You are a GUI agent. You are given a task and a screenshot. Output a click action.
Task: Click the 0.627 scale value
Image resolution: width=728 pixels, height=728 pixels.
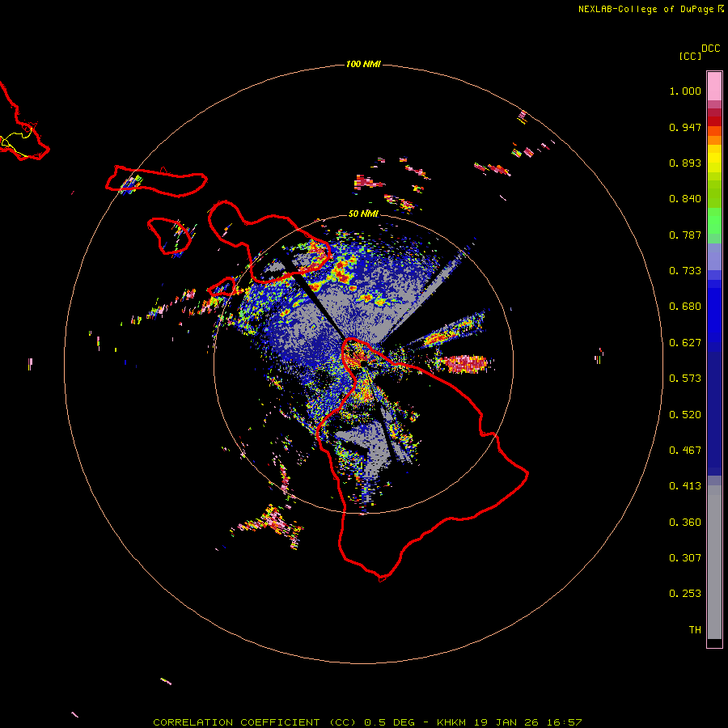coord(685,343)
